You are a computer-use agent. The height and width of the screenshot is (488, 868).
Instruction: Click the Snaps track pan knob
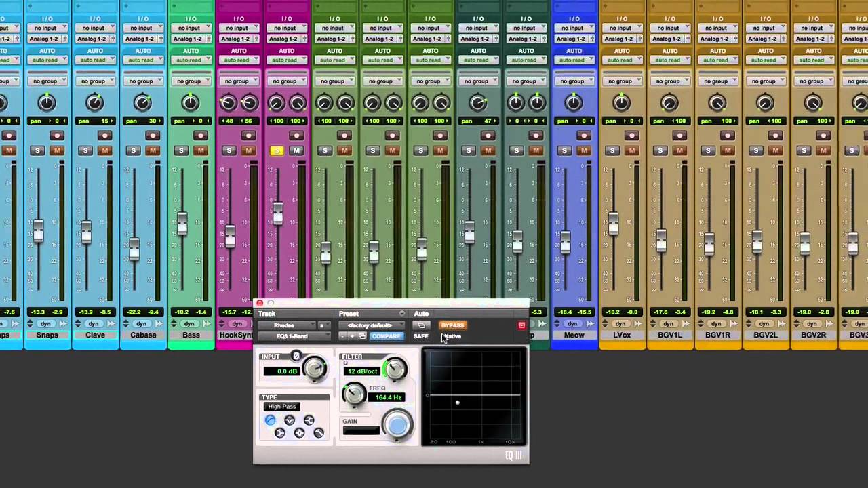point(47,103)
